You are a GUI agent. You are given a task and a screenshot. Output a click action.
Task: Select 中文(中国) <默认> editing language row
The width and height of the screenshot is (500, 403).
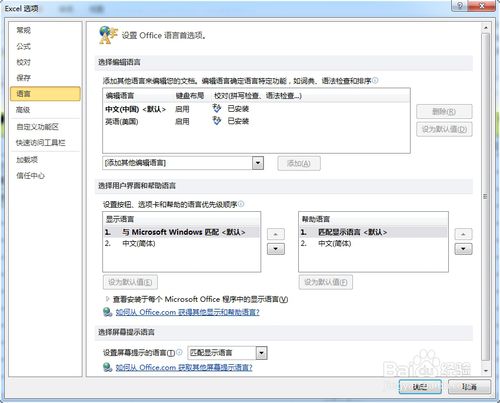(256, 109)
